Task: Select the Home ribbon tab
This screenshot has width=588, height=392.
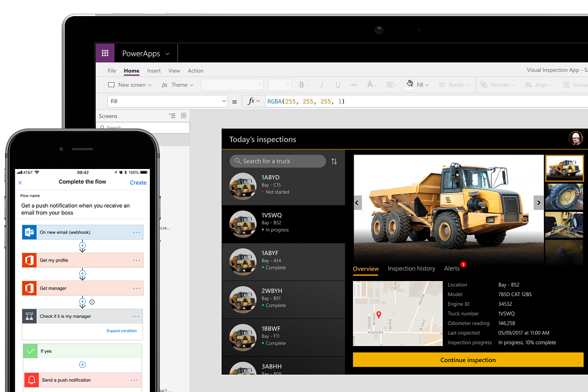Action: click(131, 71)
